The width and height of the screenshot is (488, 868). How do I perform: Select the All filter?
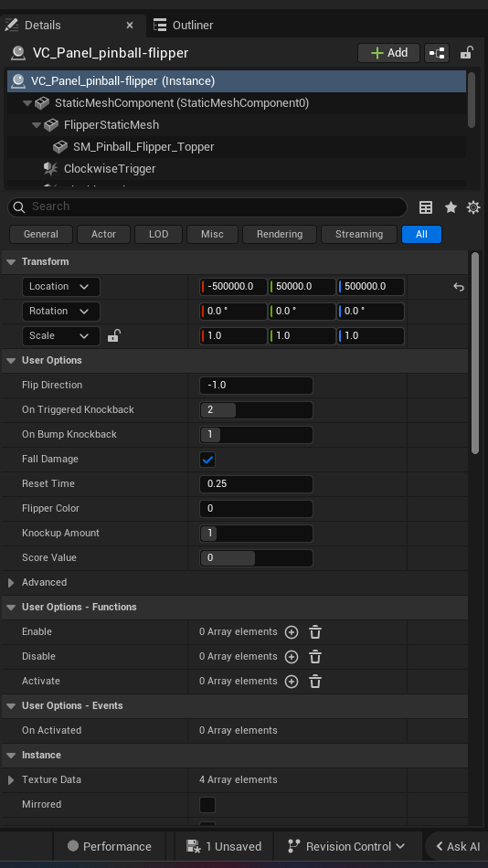(x=421, y=234)
